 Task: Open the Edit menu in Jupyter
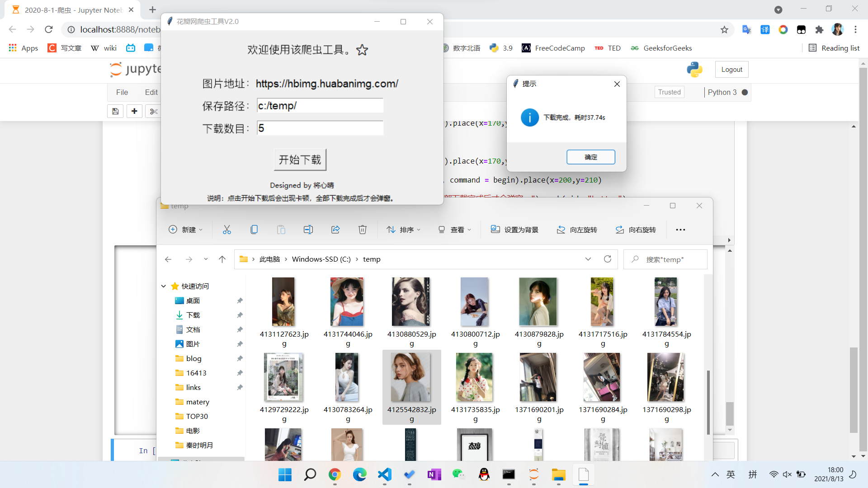click(x=151, y=92)
